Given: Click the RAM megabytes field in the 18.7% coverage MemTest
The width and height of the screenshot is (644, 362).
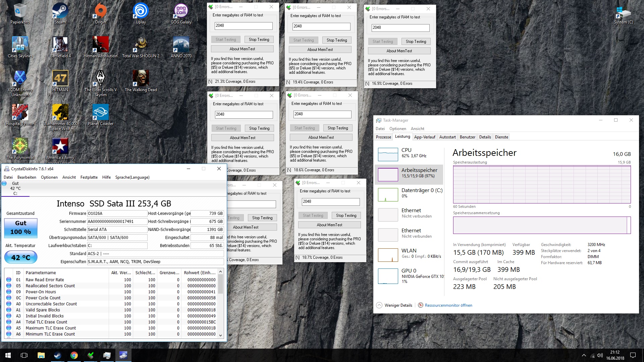Looking at the screenshot, I should click(330, 202).
